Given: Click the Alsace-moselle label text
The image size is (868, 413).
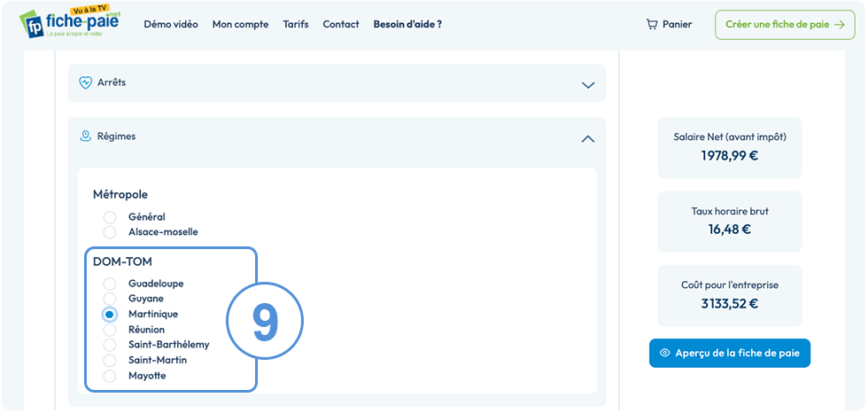Looking at the screenshot, I should pyautogui.click(x=163, y=232).
